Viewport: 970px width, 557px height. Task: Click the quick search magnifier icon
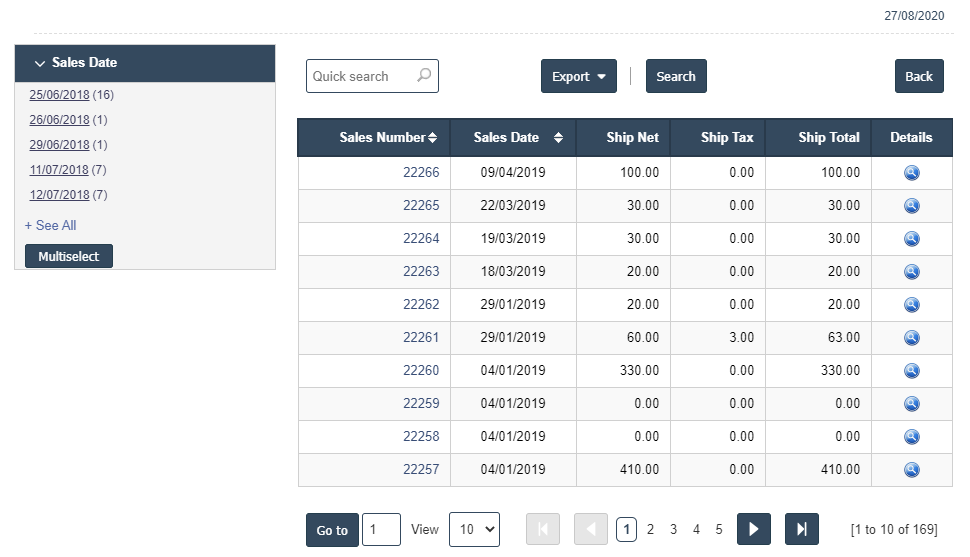pyautogui.click(x=424, y=76)
